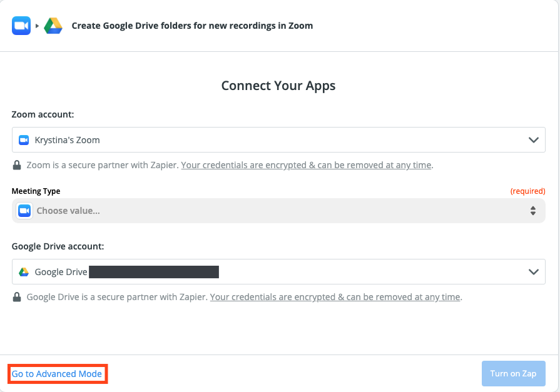The width and height of the screenshot is (560, 392).
Task: Click the Google Drive icon in account field
Action: point(24,272)
